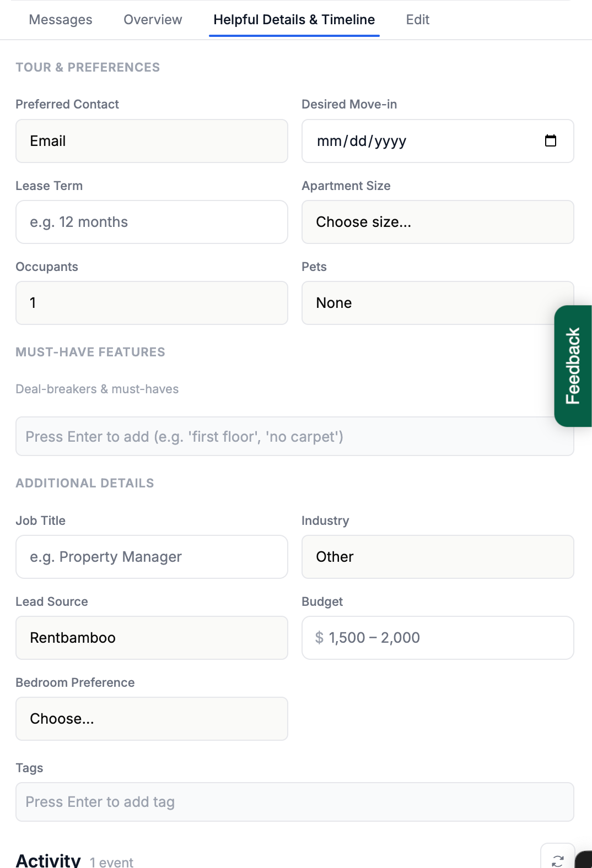592x868 pixels.
Task: Expand the Preferred Contact dropdown showing Email
Action: (152, 141)
